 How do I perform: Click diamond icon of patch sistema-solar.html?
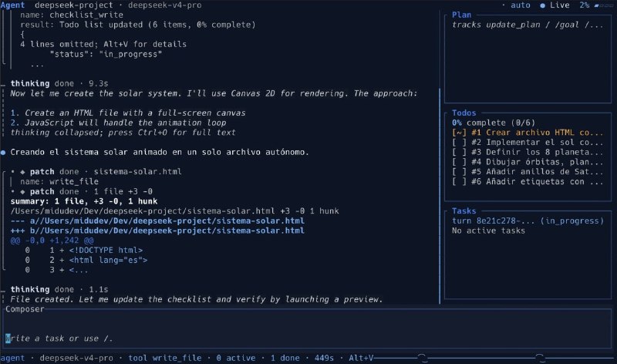(23, 172)
